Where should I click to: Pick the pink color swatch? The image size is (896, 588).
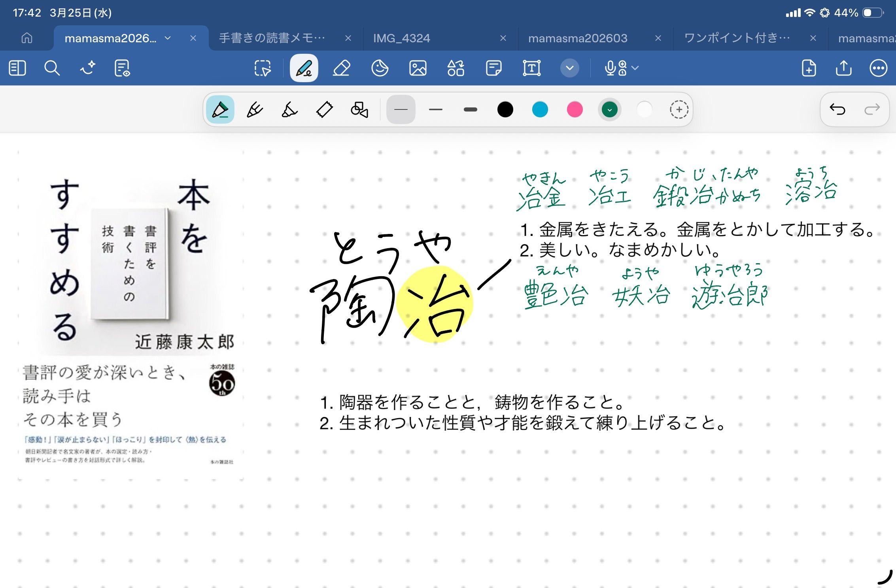575,109
